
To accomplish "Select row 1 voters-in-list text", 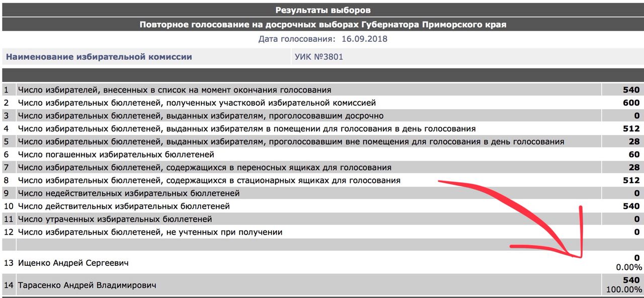I will coord(175,90).
